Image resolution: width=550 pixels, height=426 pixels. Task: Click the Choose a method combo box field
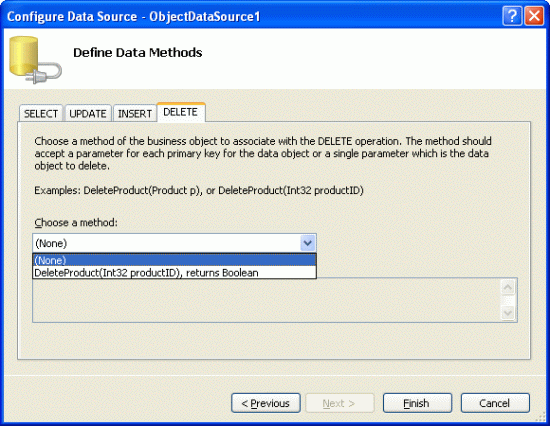tap(174, 243)
